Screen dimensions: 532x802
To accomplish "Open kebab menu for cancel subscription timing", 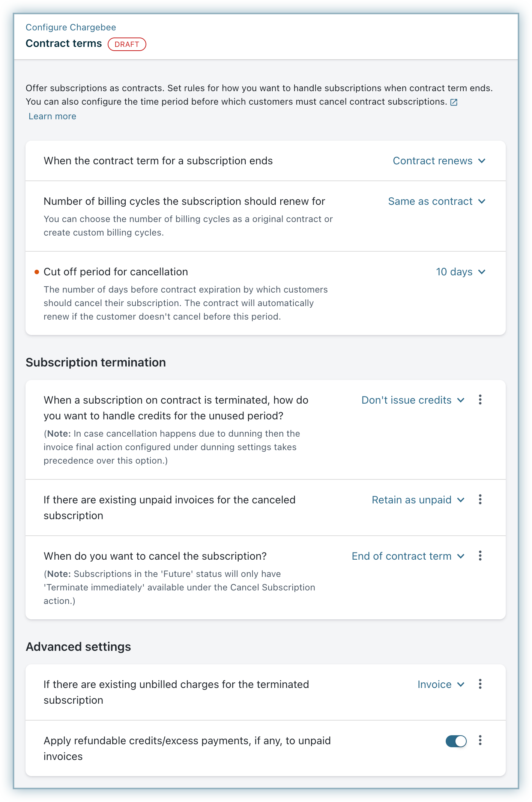I will 480,556.
